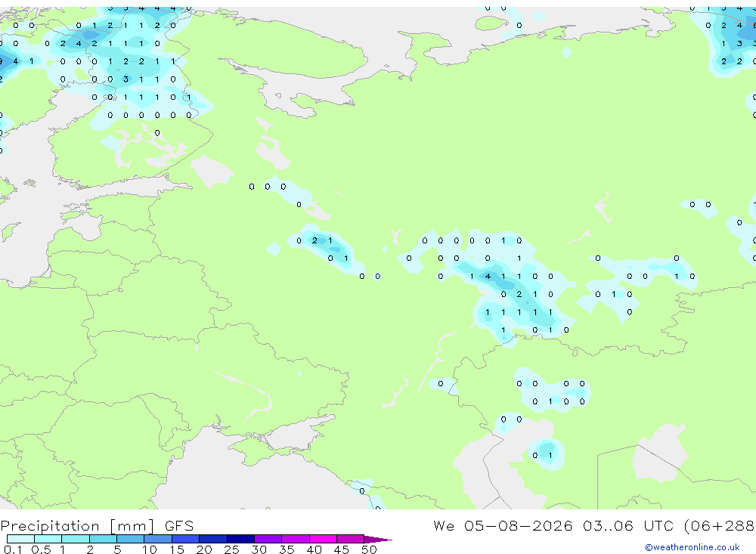Click the '10' legend scale label
Screen dimensions: 756x554
[149, 549]
